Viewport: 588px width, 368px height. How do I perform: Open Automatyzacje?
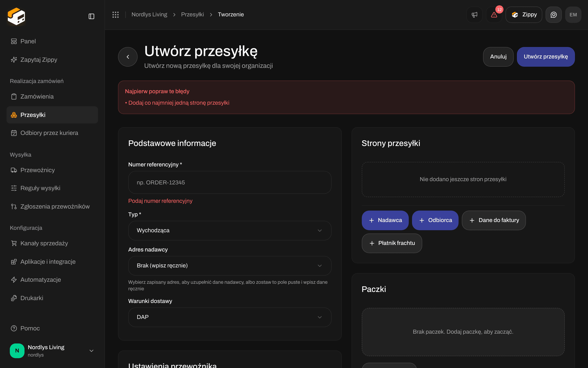[52, 280]
